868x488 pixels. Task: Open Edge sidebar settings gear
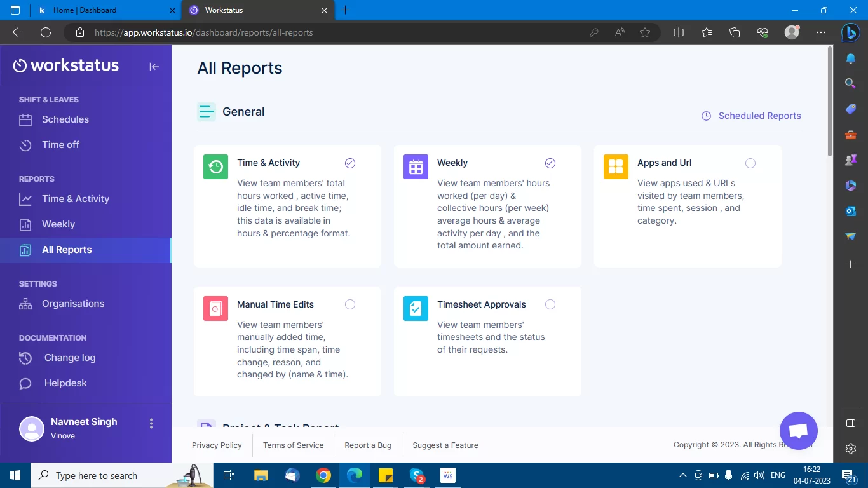tap(851, 449)
